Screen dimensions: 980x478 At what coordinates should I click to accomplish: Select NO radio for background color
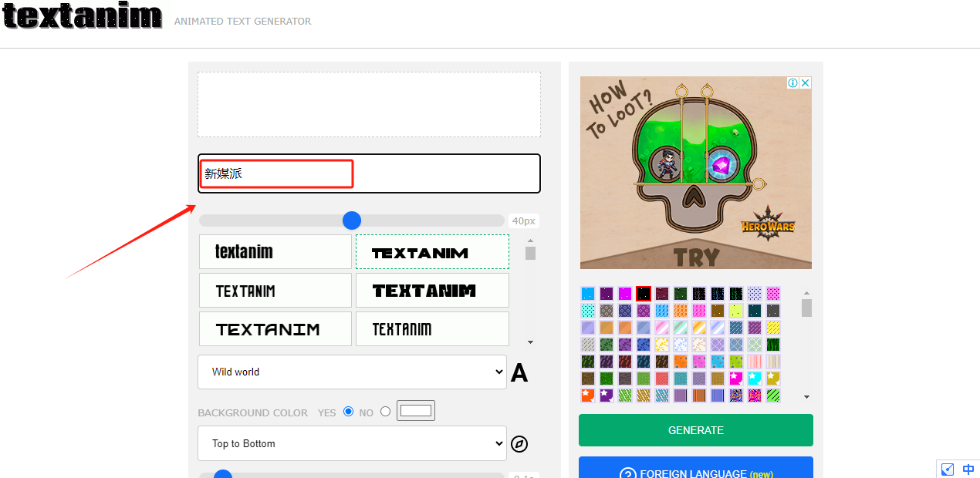click(x=386, y=412)
